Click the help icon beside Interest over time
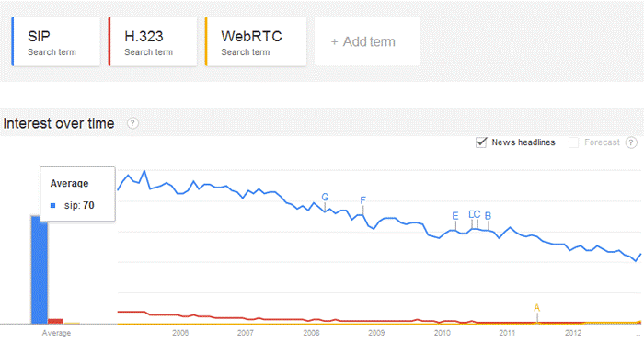 [x=132, y=123]
